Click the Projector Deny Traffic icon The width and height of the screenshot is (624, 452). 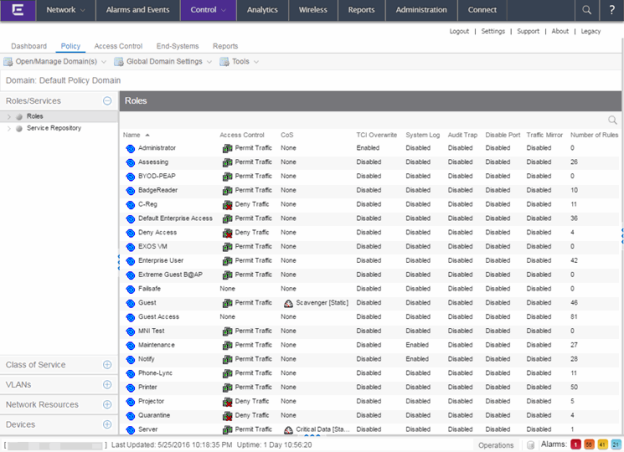227,402
